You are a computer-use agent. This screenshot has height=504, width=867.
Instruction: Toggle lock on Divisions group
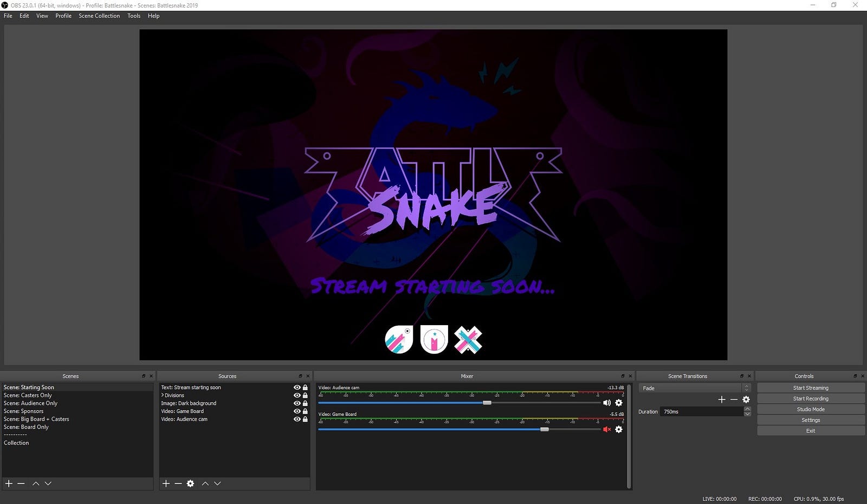click(x=305, y=396)
